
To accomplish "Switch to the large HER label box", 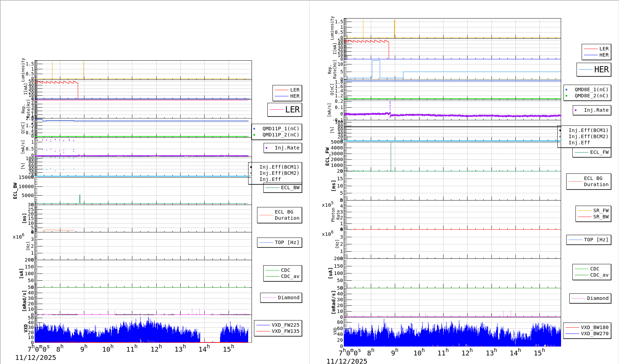I will click(x=602, y=70).
